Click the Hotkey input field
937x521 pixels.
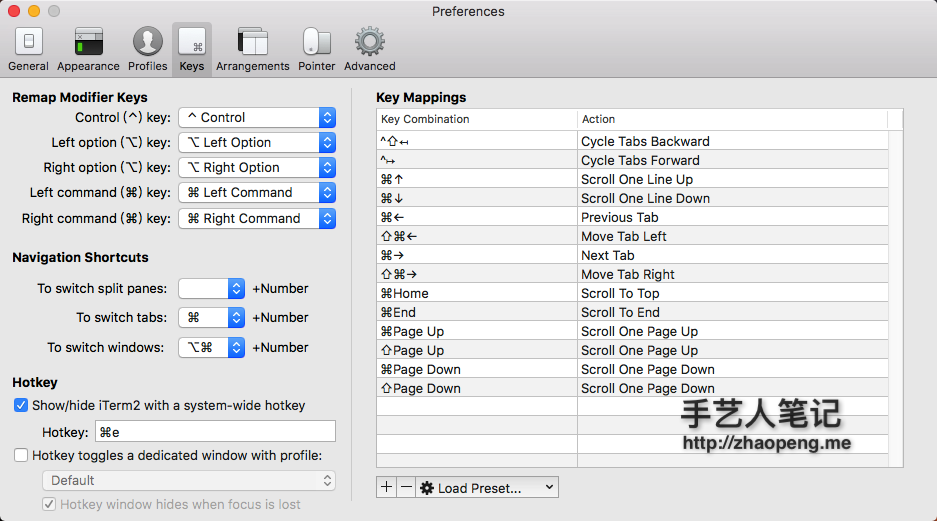(x=215, y=432)
